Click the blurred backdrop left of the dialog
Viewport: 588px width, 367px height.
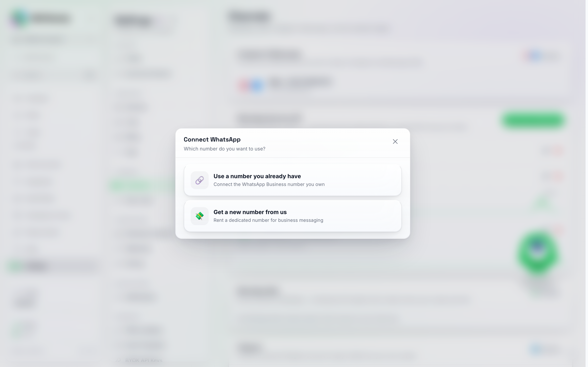click(87, 185)
